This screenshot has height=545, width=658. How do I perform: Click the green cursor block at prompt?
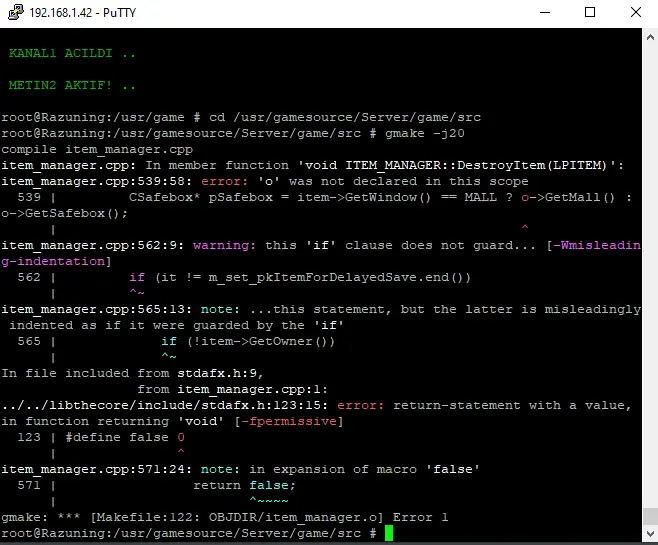tap(389, 533)
